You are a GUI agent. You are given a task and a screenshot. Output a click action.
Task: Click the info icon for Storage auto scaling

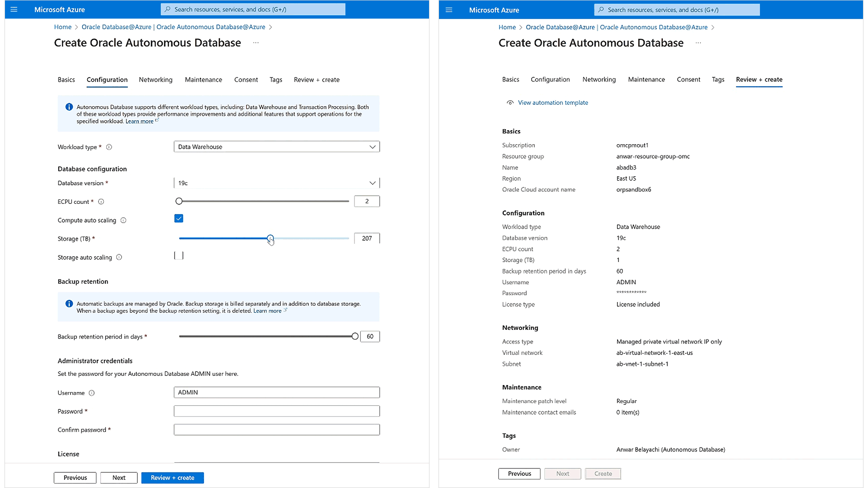click(x=119, y=257)
